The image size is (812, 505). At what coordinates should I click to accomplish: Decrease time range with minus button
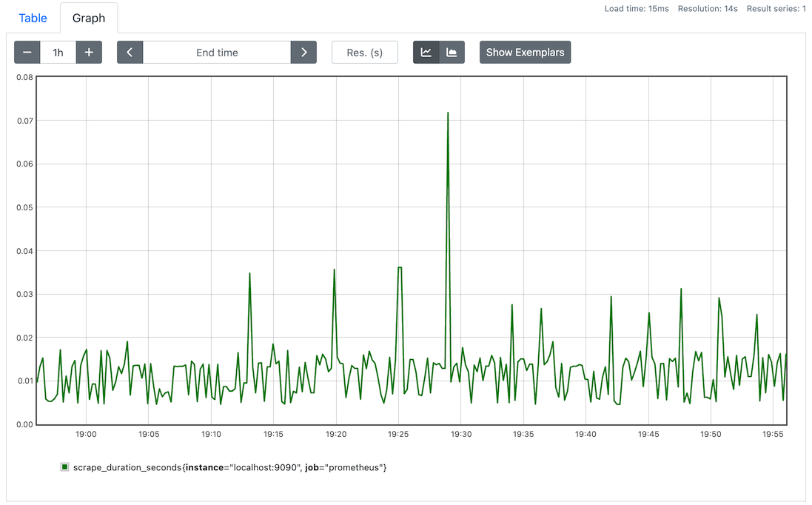click(x=27, y=53)
